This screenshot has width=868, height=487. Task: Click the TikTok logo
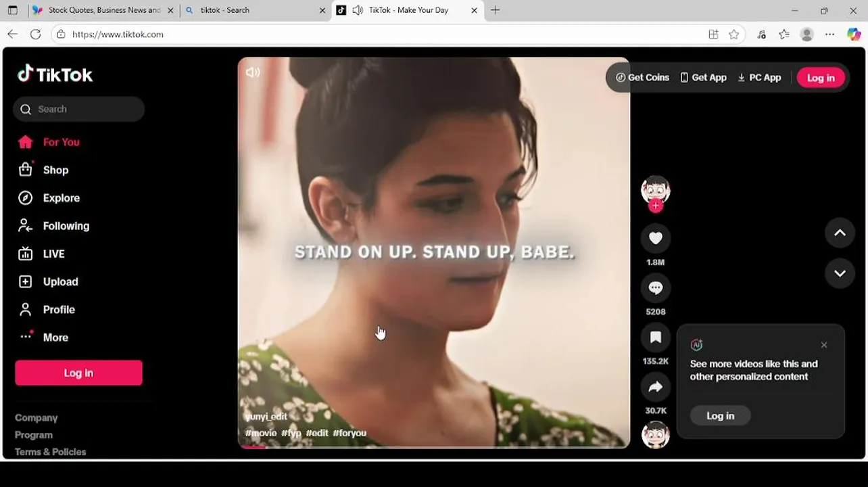55,74
